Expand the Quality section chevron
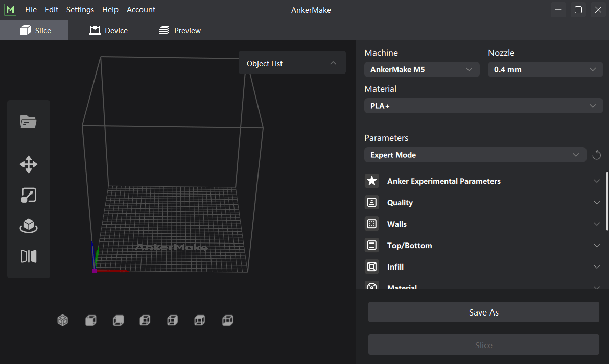This screenshot has width=609, height=364. [597, 203]
